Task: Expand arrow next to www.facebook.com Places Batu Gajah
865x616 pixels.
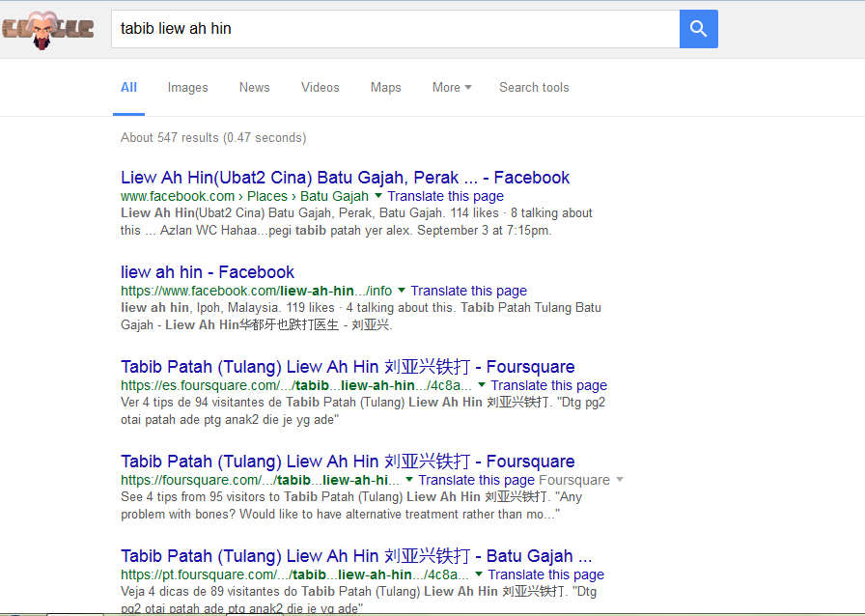Action: click(x=377, y=196)
